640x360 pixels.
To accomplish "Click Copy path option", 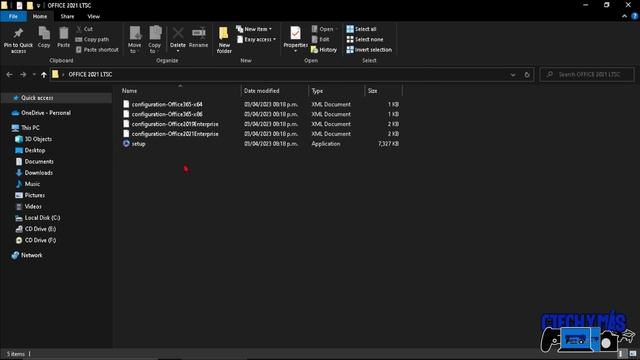I will 92,39.
